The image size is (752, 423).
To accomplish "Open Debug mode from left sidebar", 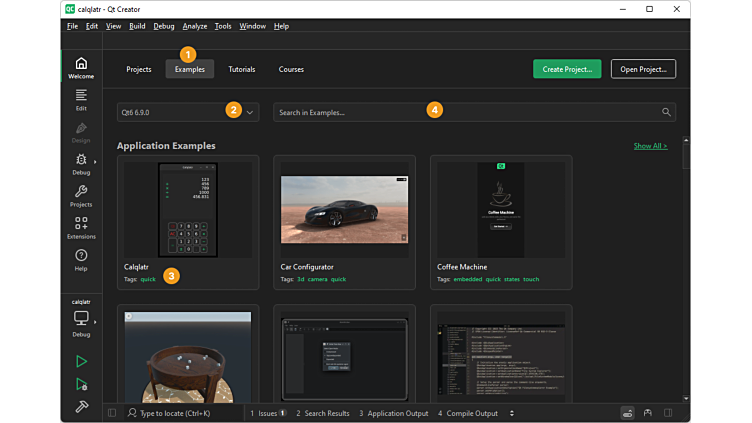I will [81, 164].
